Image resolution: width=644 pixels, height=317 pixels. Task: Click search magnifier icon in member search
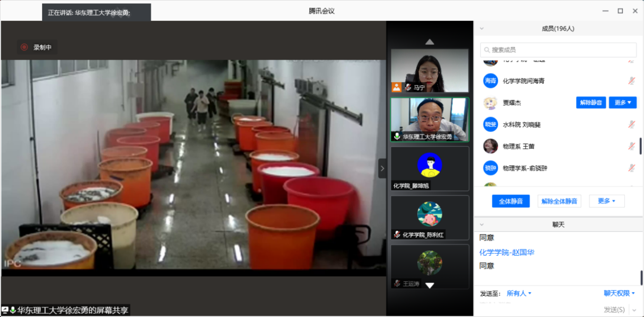487,50
